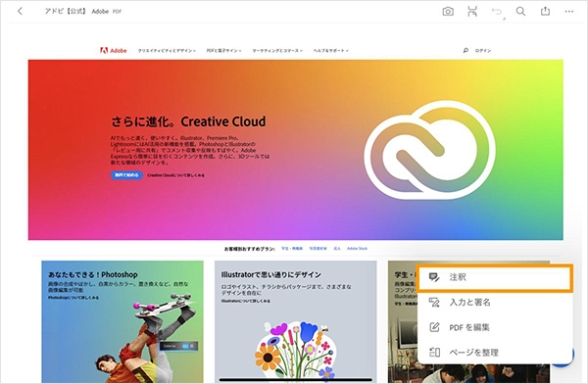The width and height of the screenshot is (588, 384).
Task: Open search with the magnifier icon
Action: (x=520, y=11)
